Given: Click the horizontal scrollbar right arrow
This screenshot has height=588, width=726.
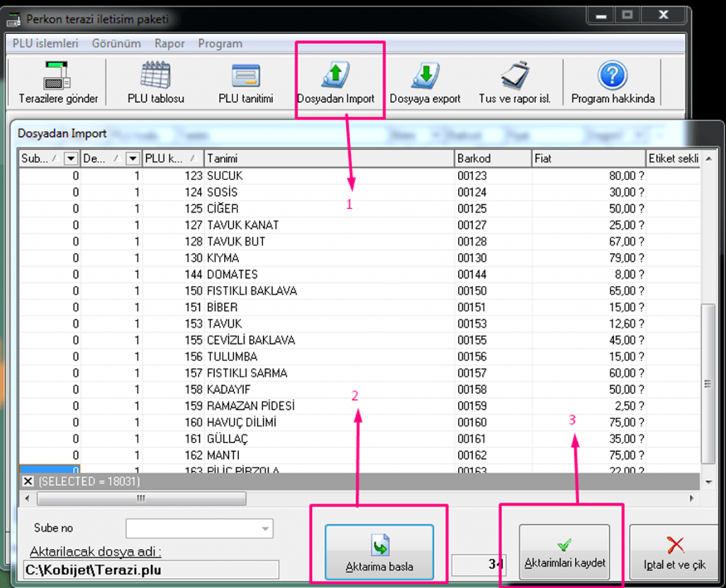Looking at the screenshot, I should [x=692, y=499].
